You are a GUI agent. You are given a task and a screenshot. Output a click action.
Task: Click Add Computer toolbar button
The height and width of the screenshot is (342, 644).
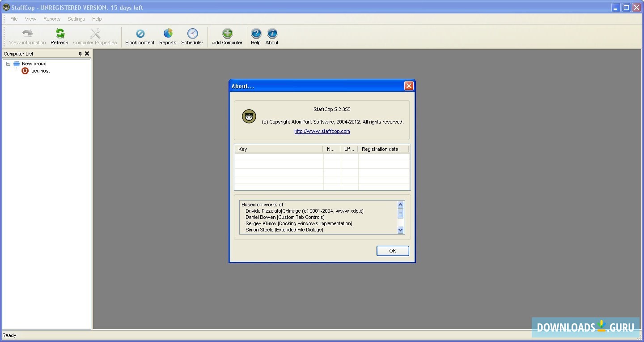point(227,37)
